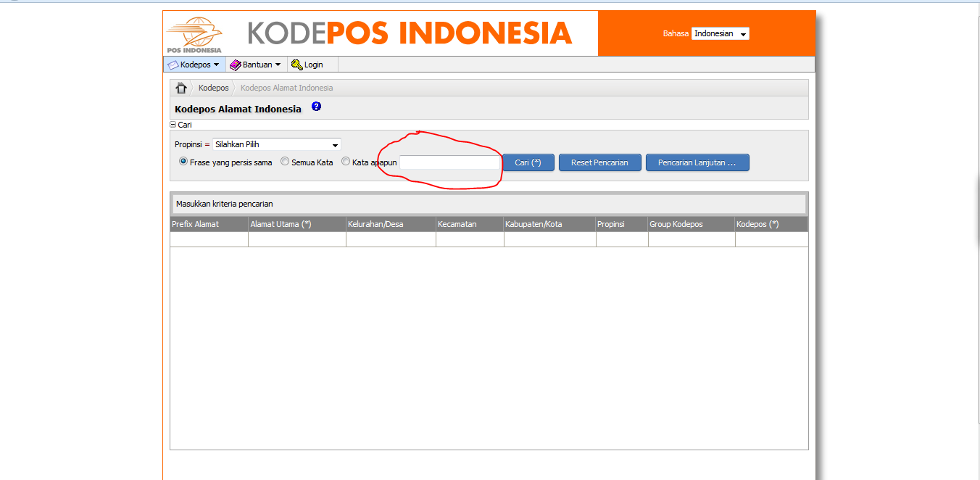980x480 pixels.
Task: Click the Masukkan kriteria pencarian message
Action: pyautogui.click(x=225, y=204)
